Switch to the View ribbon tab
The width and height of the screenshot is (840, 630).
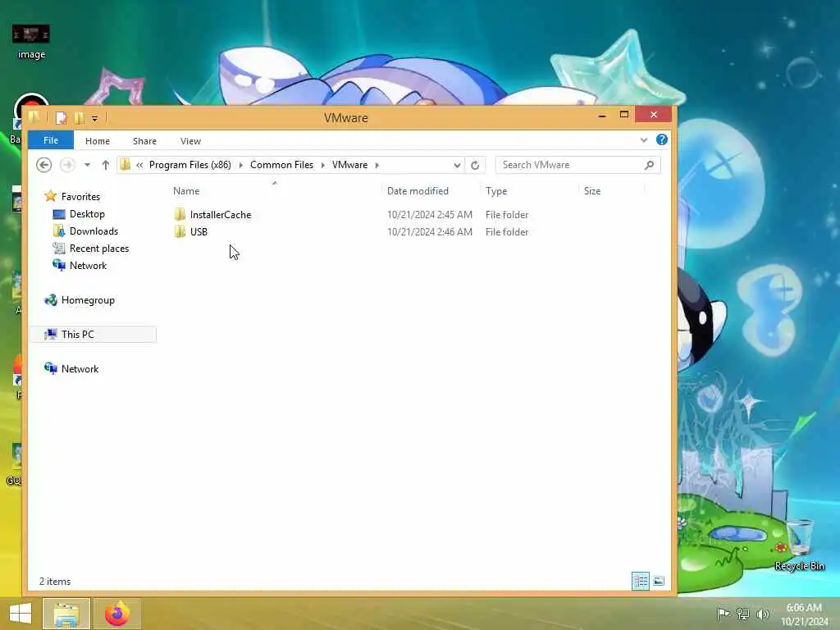[190, 141]
